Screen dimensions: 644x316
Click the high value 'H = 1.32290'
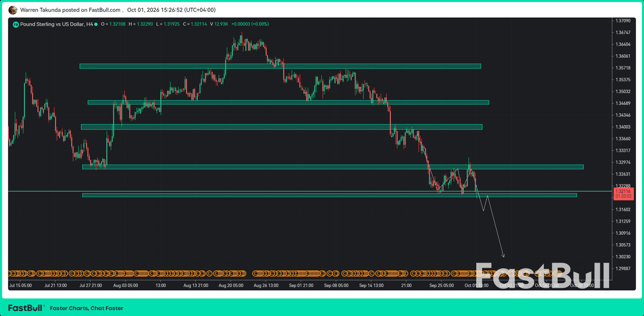141,24
